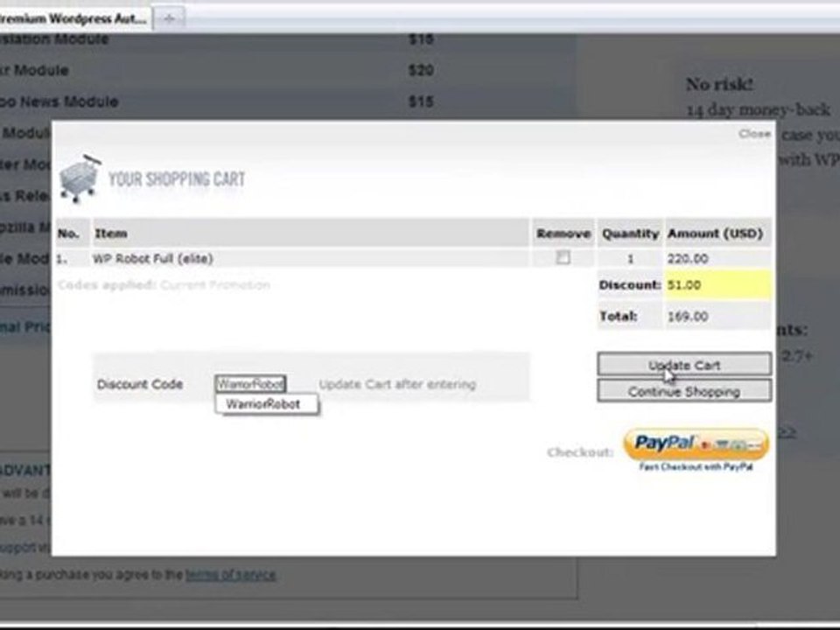Click the Fast Checkout with PayPal caption
840x630 pixels.
tap(696, 467)
